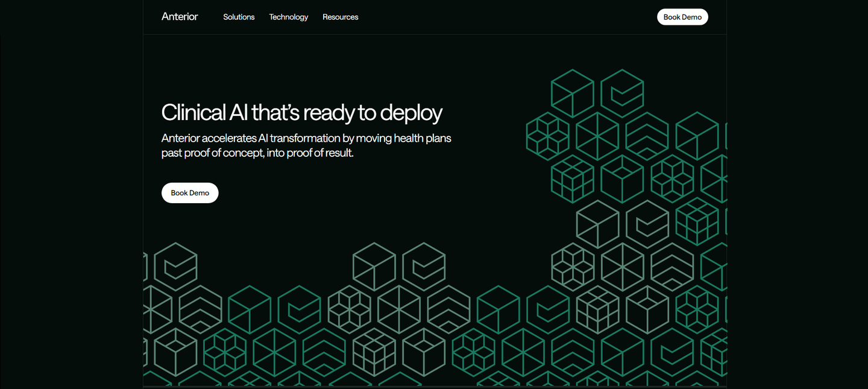Screen dimensions: 868x389
Task: Click the Anterior logo in the header
Action: [180, 17]
